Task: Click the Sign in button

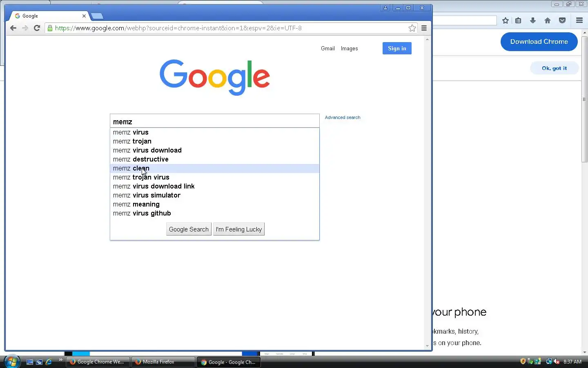Action: click(x=397, y=48)
